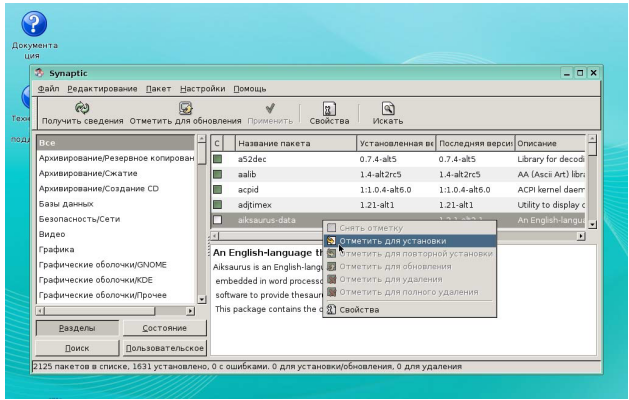The width and height of the screenshot is (629, 400).
Task: Click sections list scroll up arrow
Action: click(202, 139)
